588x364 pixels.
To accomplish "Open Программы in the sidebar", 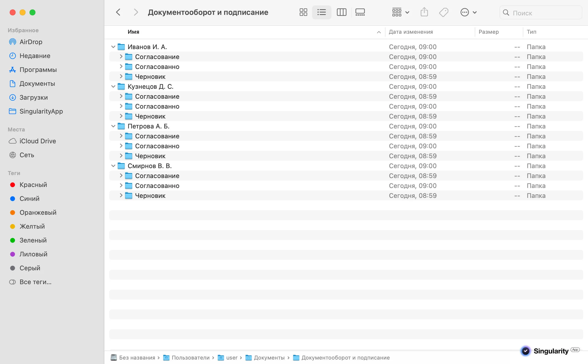I will coord(33,70).
